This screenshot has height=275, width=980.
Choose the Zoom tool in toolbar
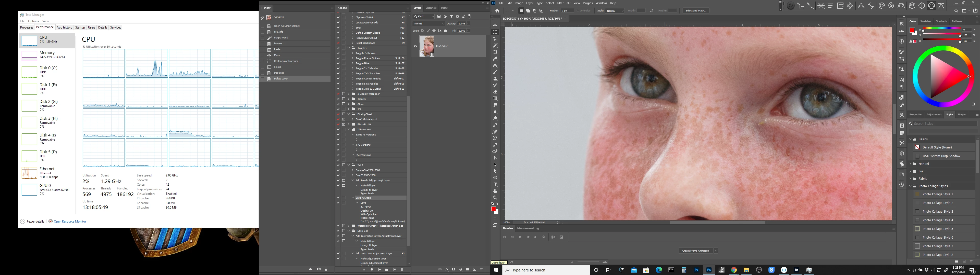495,198
